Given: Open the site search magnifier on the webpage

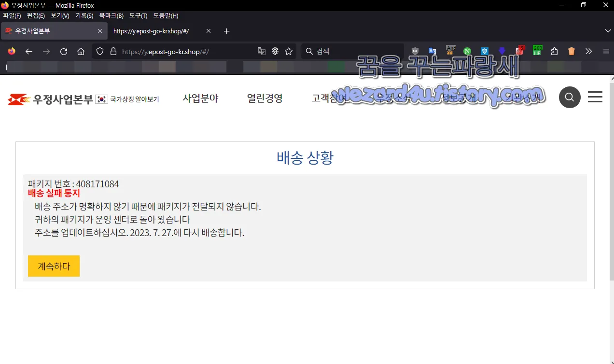Looking at the screenshot, I should [x=570, y=97].
